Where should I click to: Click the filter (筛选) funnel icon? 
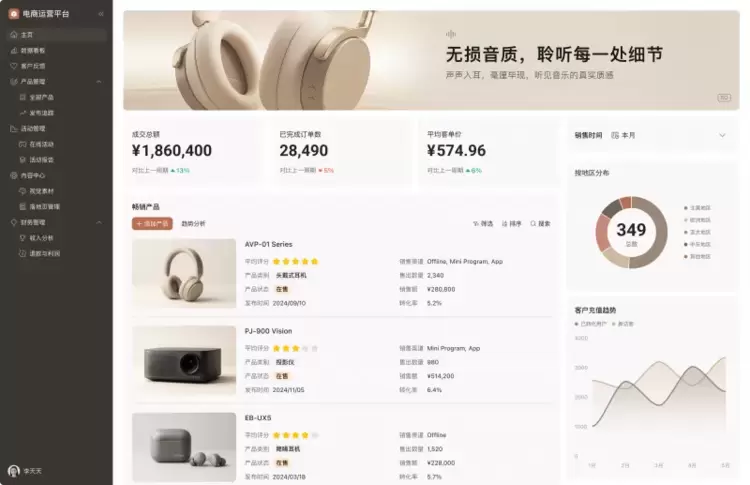tap(476, 223)
